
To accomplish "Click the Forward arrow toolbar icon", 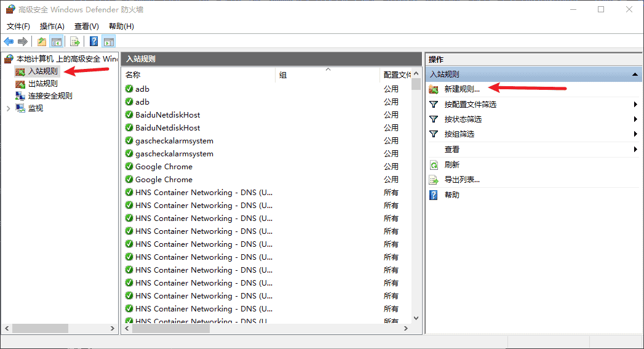I will [23, 41].
